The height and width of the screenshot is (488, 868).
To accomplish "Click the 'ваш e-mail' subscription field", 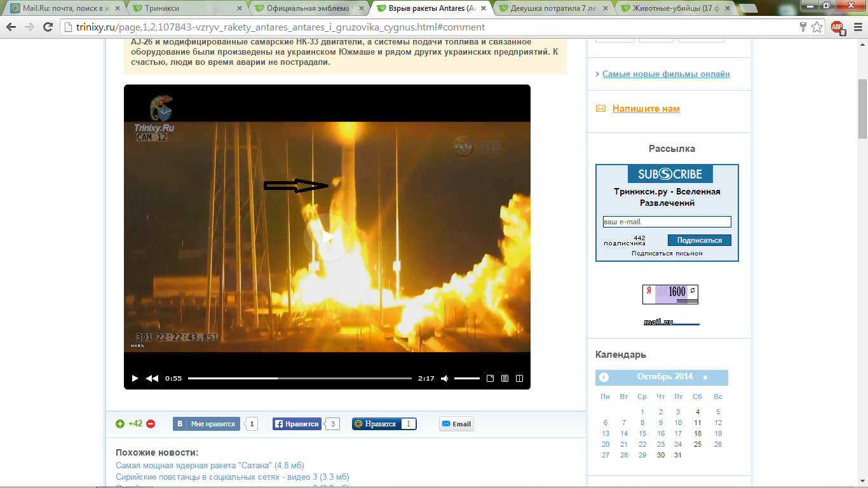I will 667,222.
